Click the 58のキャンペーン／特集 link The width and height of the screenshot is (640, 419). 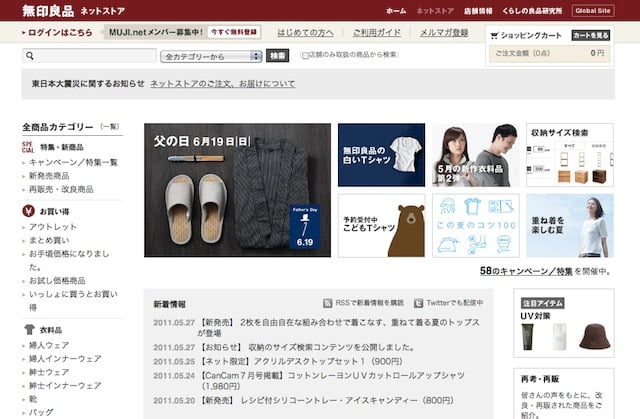click(x=526, y=271)
